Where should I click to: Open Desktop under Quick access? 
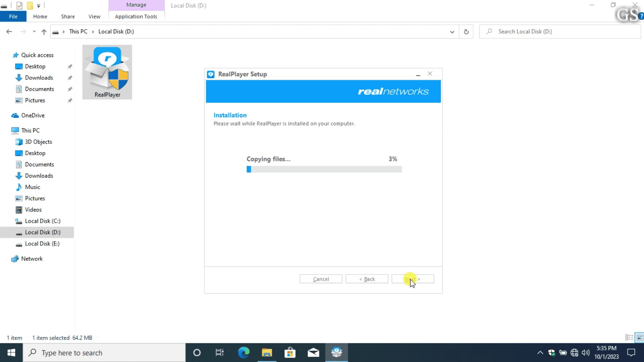(35, 66)
